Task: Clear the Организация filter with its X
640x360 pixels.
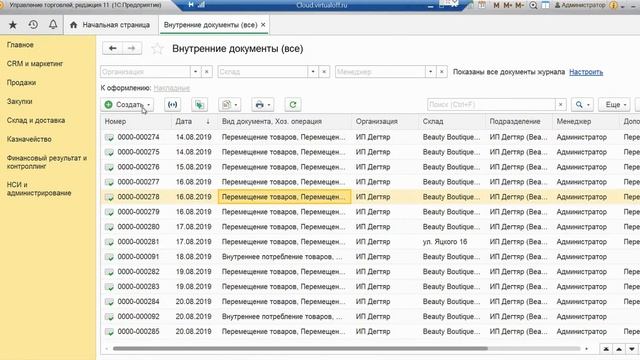Action: coord(207,72)
